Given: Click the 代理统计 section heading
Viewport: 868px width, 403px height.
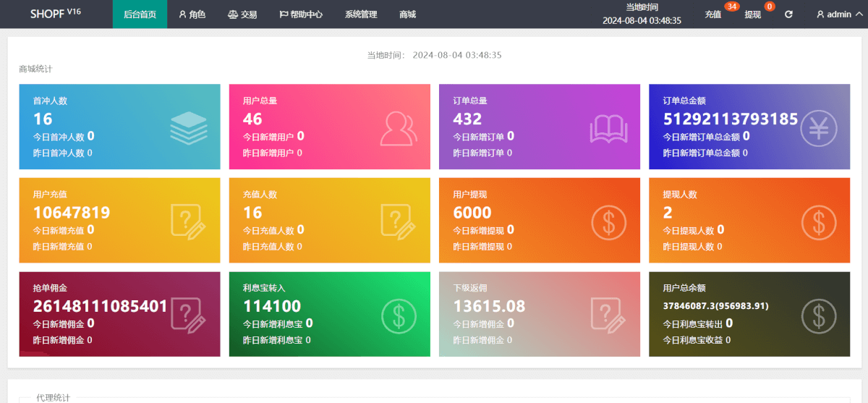Looking at the screenshot, I should 54,398.
